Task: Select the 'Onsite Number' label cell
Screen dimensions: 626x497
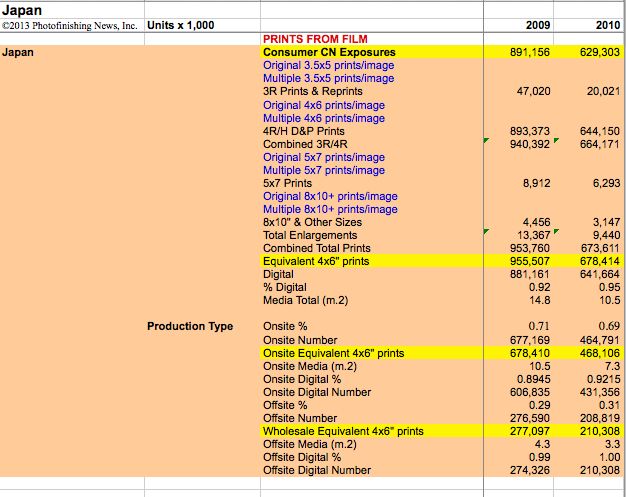Action: coord(300,340)
